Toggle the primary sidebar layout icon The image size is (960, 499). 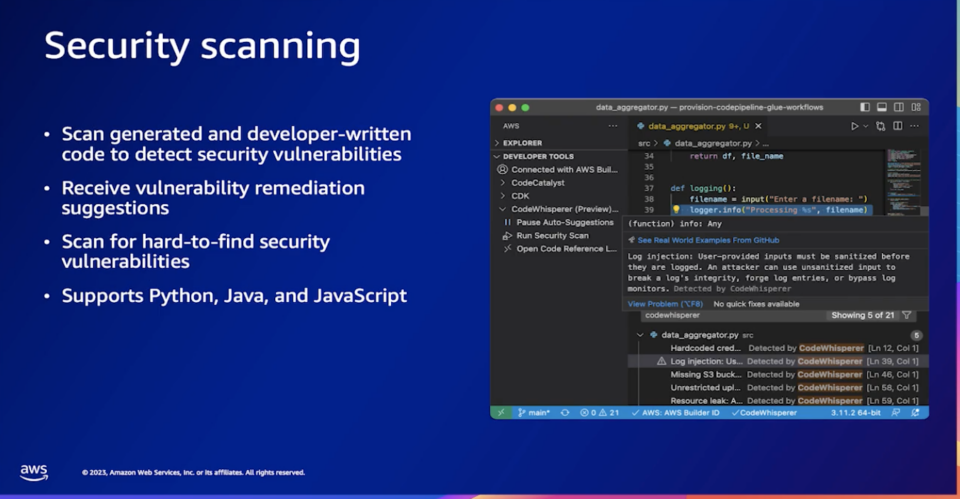(x=865, y=107)
